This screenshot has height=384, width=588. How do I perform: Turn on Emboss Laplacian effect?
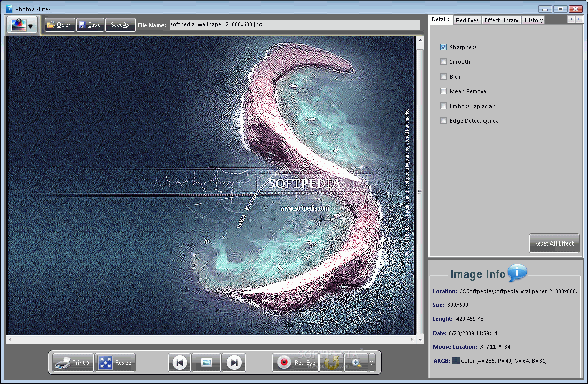pyautogui.click(x=444, y=106)
